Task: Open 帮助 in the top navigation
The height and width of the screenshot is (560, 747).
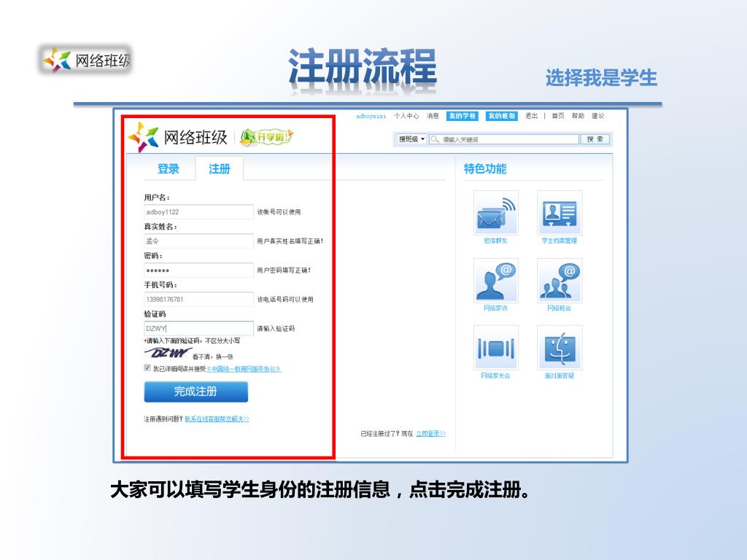Action: coord(578,116)
